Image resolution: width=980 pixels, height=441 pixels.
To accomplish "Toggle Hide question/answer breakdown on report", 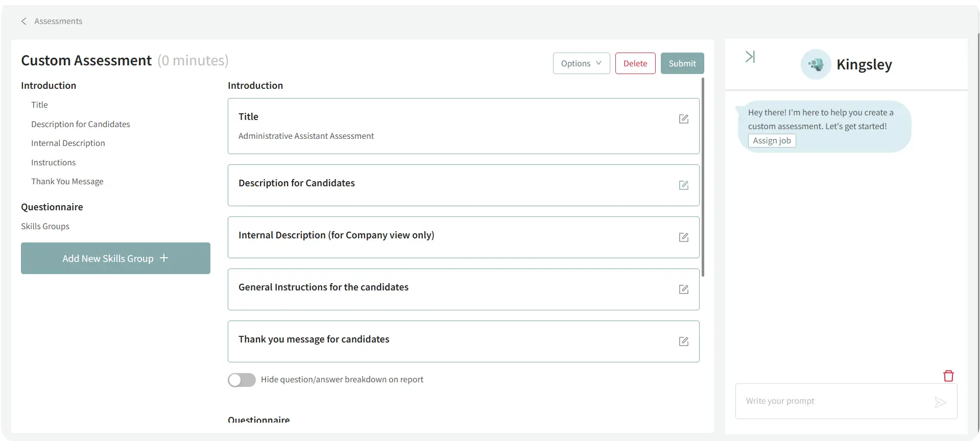I will (x=242, y=380).
